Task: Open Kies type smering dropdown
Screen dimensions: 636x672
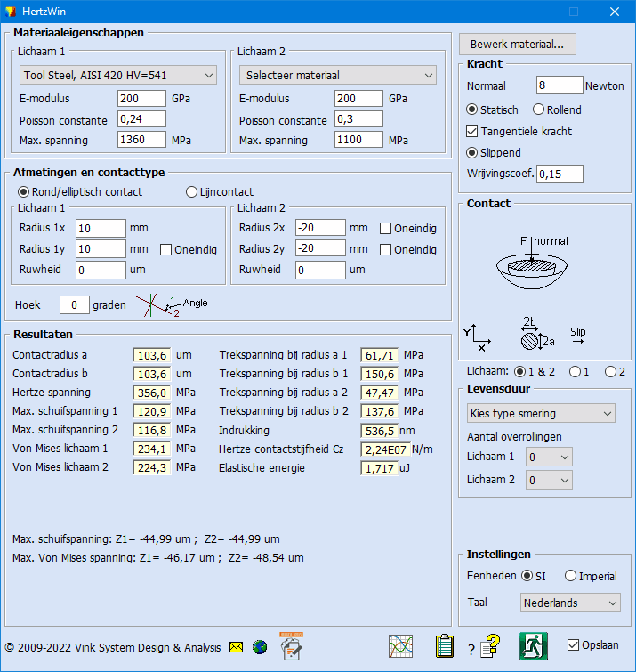Action: (x=541, y=413)
